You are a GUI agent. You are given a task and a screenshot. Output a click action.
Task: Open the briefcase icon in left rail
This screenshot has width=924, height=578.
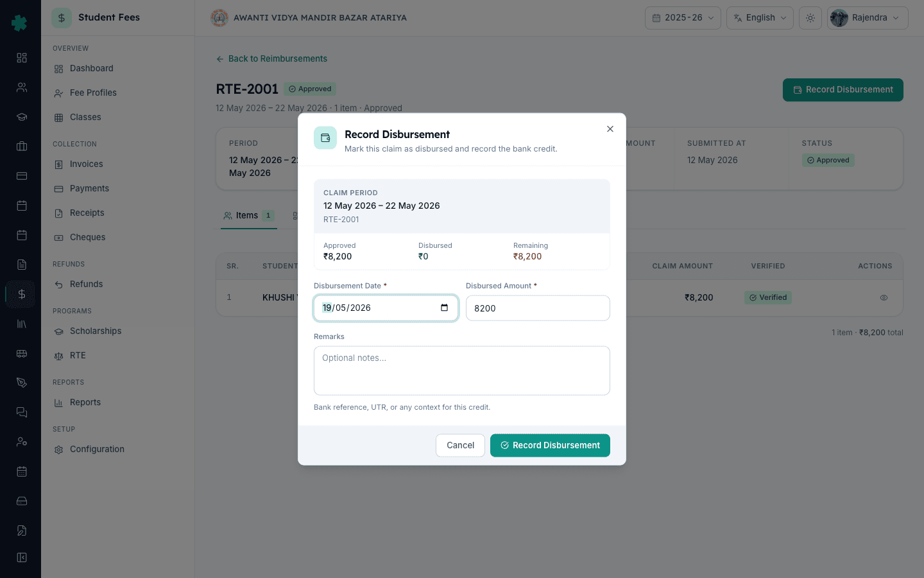click(x=22, y=146)
